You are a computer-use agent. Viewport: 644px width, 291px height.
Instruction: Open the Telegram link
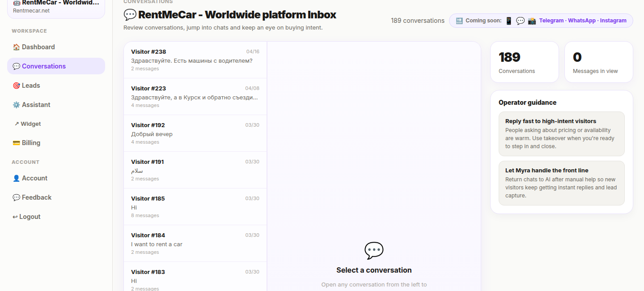point(551,20)
